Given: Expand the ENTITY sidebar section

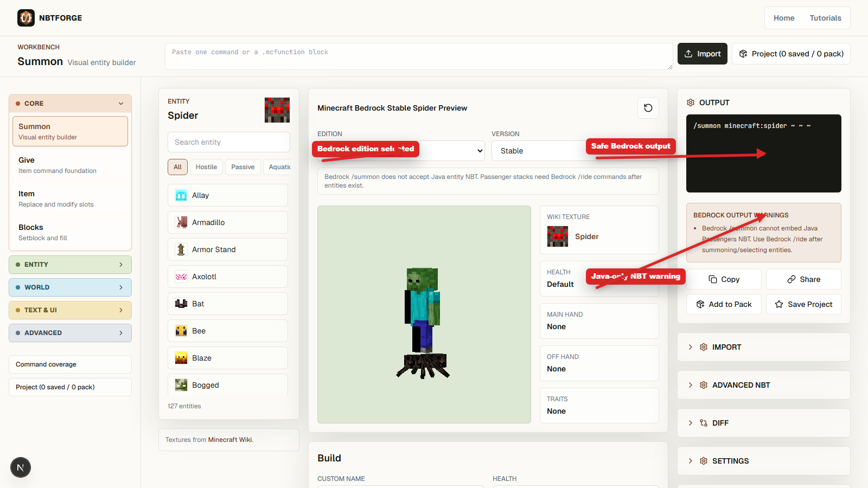Looking at the screenshot, I should click(x=70, y=265).
